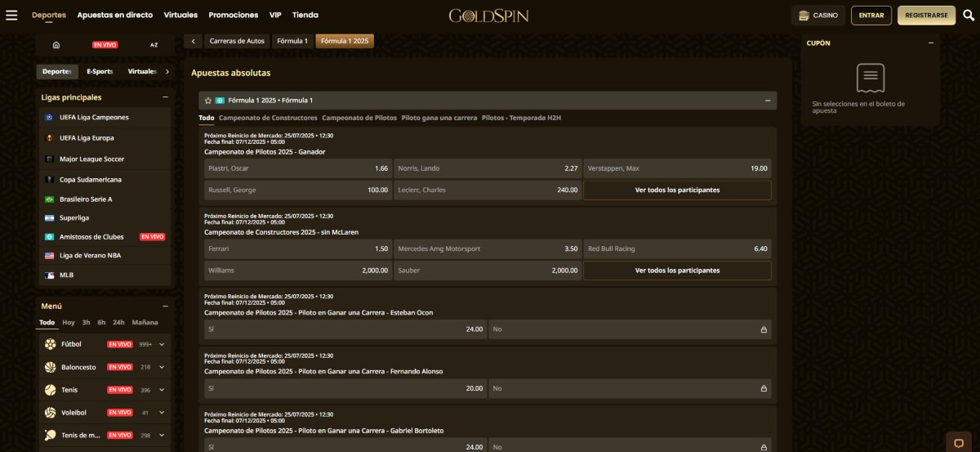
Task: Open UEFA Liga Campeones league
Action: pyautogui.click(x=94, y=117)
